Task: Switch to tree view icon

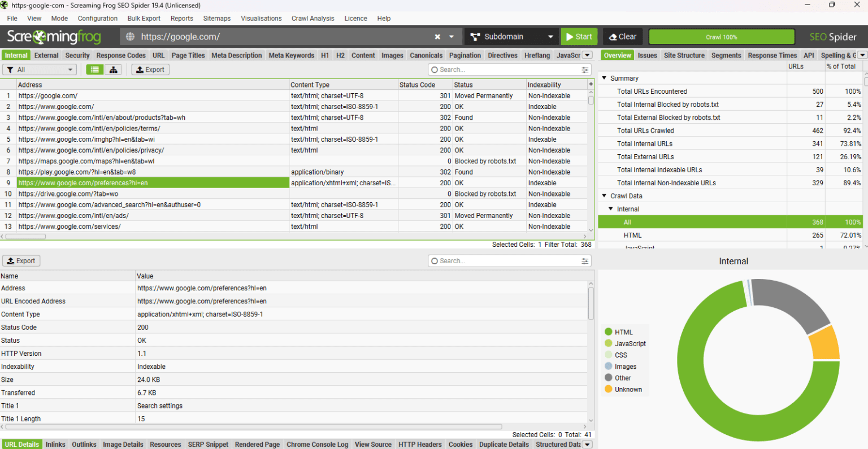Action: pos(114,69)
